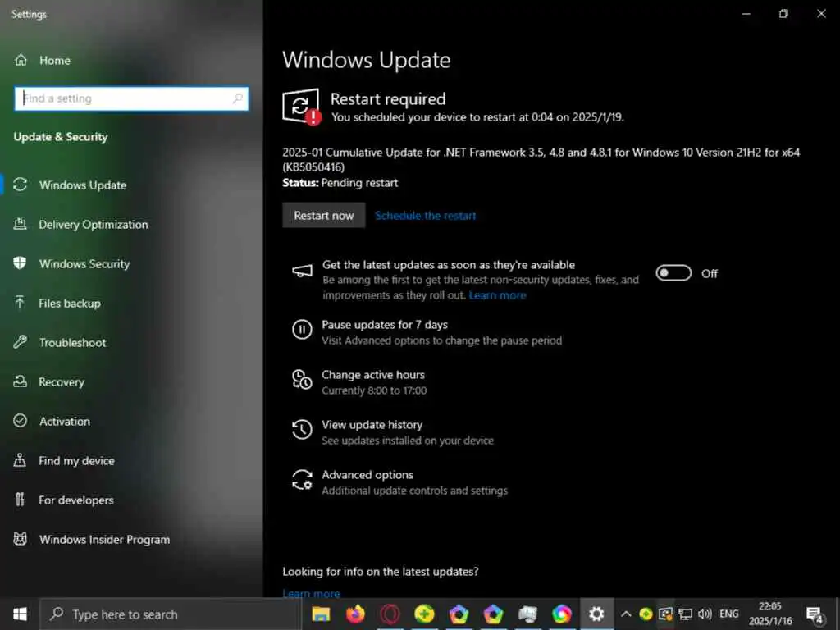Click the Settings gear in the taskbar
Screen dimensions: 840x630
(x=596, y=614)
